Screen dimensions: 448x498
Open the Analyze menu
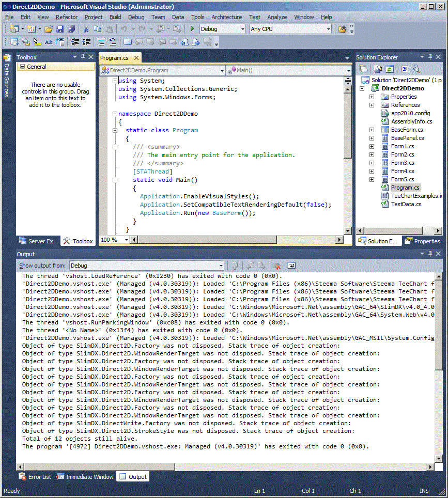[277, 17]
